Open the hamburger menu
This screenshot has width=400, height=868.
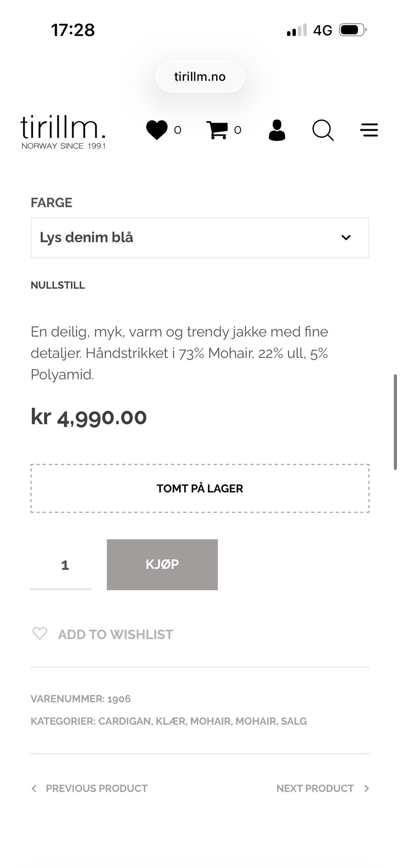pyautogui.click(x=369, y=130)
